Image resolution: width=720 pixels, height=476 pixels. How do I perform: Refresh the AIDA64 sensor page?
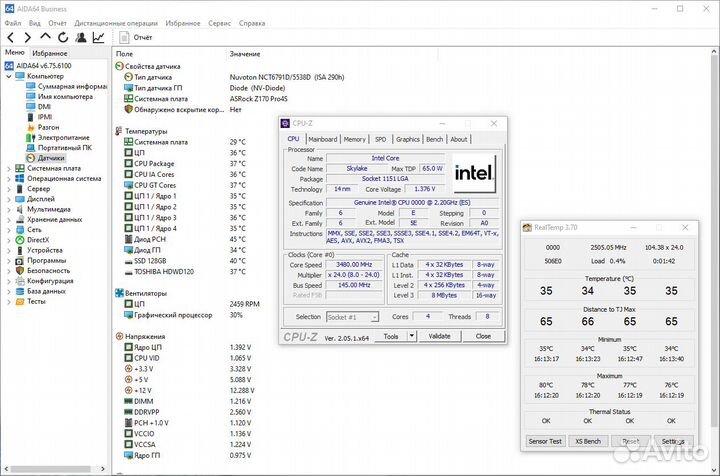pos(63,38)
